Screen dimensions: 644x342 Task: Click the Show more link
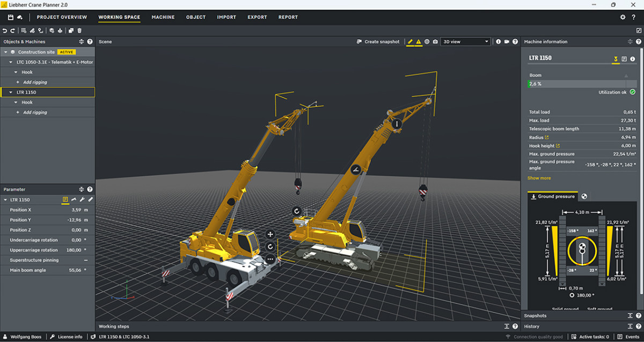[x=539, y=178]
